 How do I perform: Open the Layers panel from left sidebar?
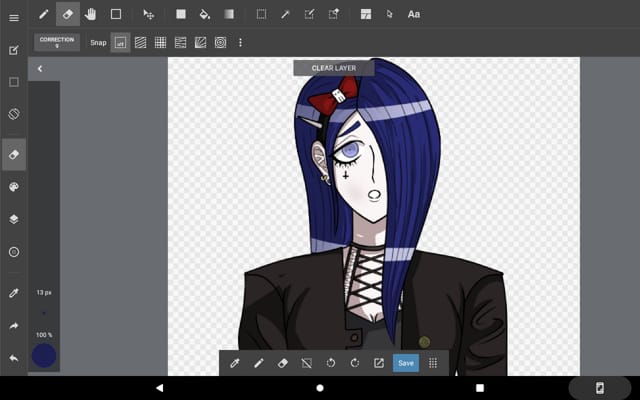(x=14, y=218)
